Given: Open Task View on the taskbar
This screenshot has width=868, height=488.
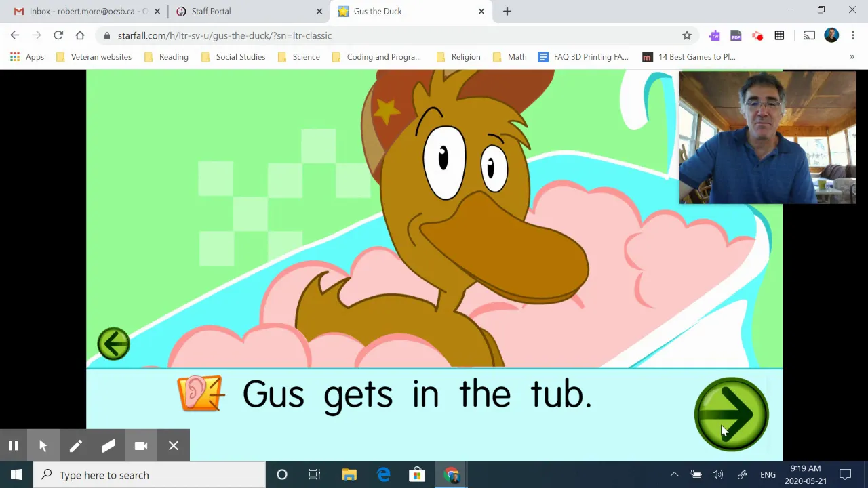Looking at the screenshot, I should coord(315,475).
